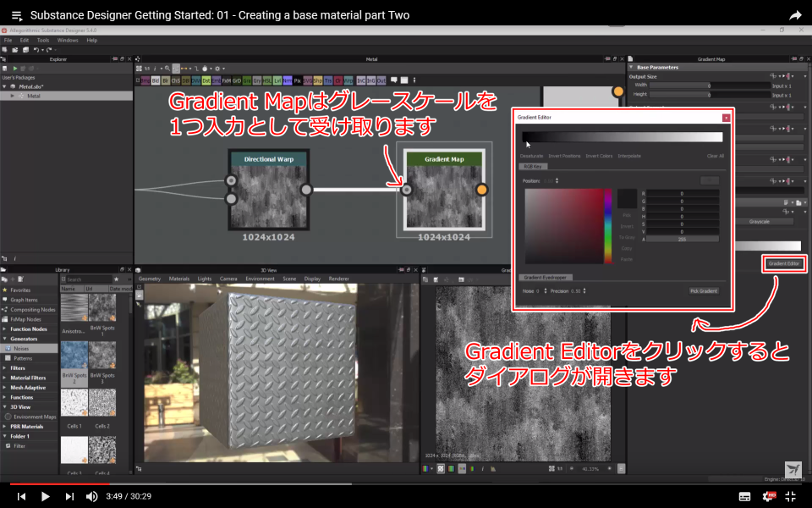Click the Pick Gradient button
The image size is (812, 508).
[x=704, y=290]
